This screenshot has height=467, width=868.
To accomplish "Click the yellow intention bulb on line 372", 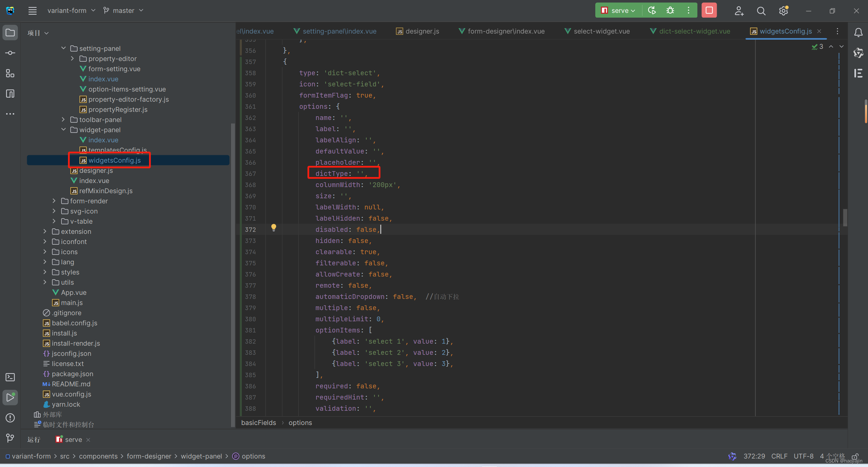I will click(x=273, y=228).
